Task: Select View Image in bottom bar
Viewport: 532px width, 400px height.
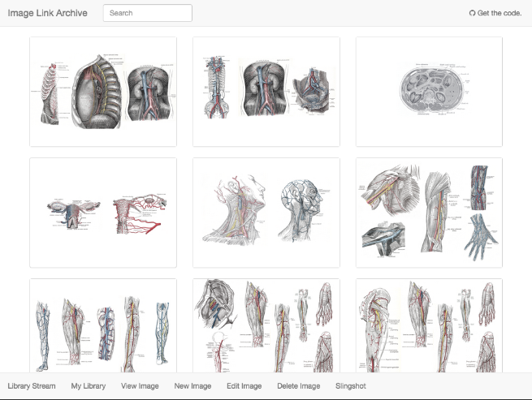Action: point(140,386)
